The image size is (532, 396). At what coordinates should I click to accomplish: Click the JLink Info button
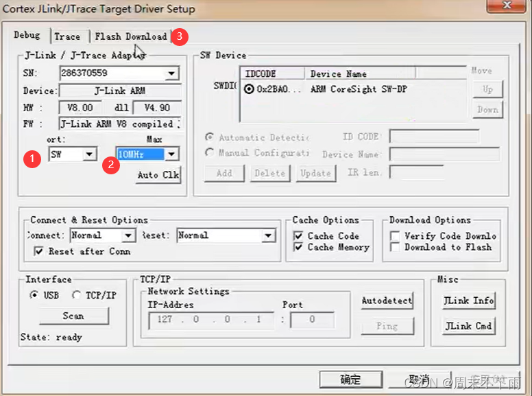tap(468, 301)
